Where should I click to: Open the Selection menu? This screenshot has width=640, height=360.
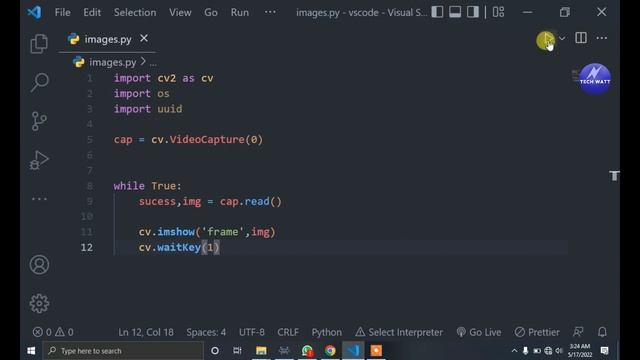point(135,12)
